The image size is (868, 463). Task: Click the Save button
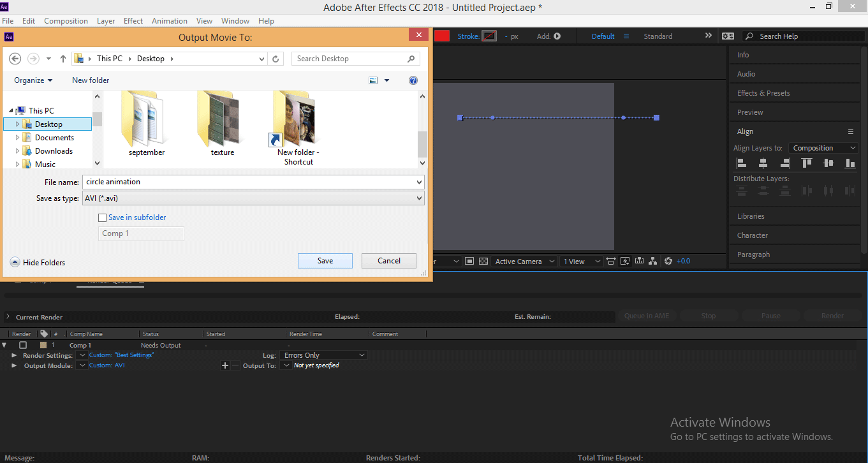(x=325, y=261)
